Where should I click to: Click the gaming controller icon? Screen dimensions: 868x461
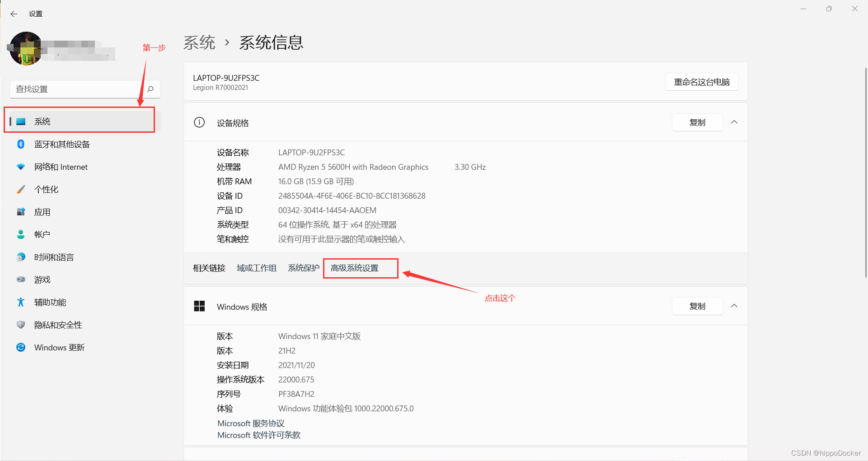21,279
